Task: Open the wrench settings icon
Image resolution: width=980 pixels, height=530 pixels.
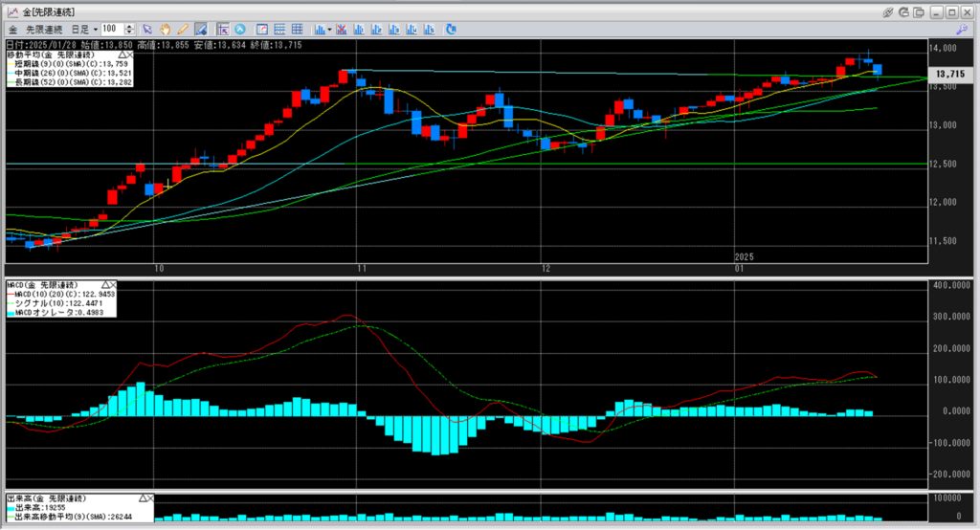Action: coord(962,30)
